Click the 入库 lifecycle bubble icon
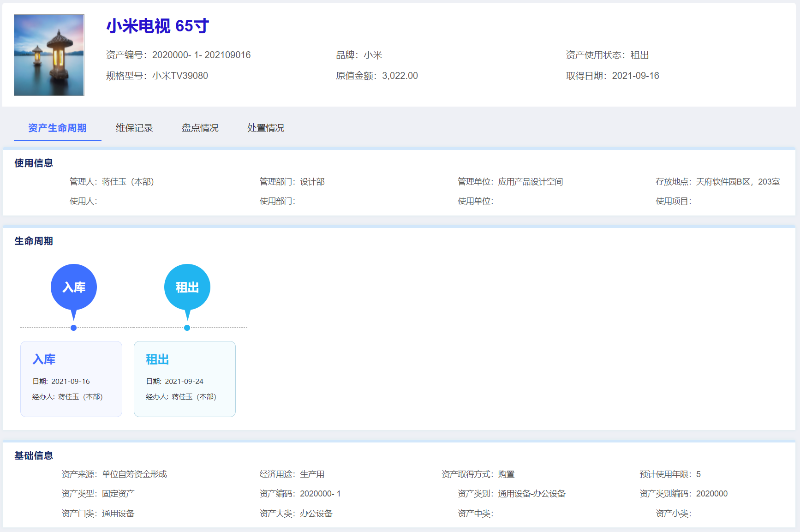The image size is (800, 532). click(x=74, y=287)
